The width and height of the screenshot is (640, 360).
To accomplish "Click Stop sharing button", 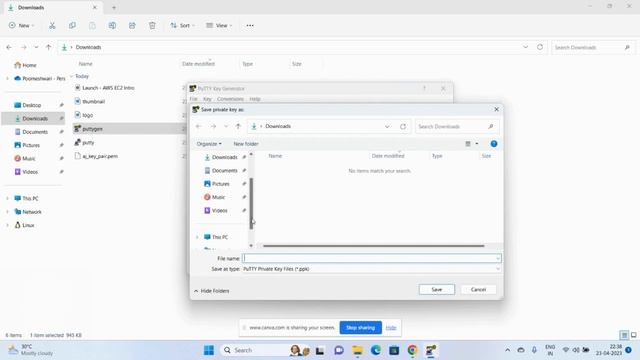I will [x=360, y=327].
